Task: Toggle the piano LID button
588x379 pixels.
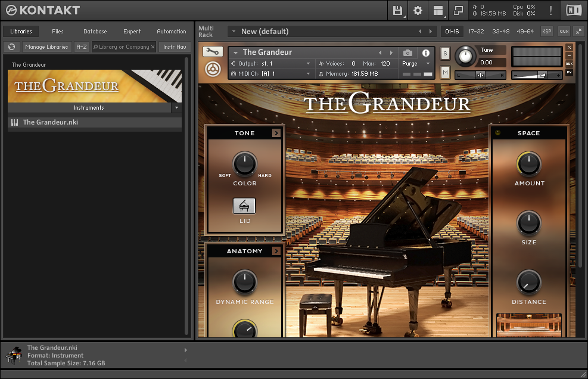Action: pos(244,206)
